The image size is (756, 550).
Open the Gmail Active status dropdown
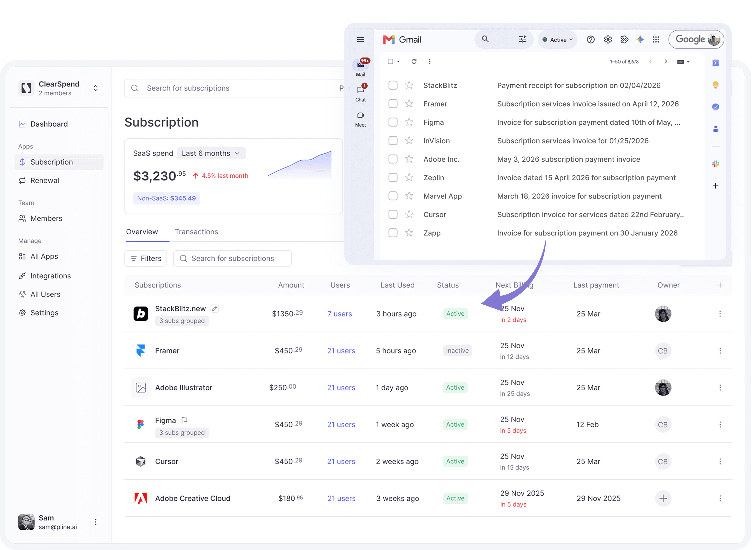pos(557,40)
